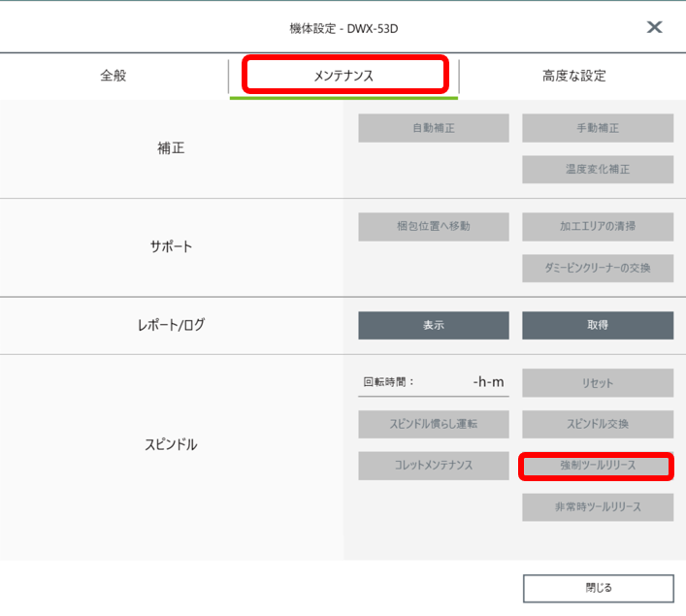Open コレットメンテナンス
The height and width of the screenshot is (616, 686).
433,465
